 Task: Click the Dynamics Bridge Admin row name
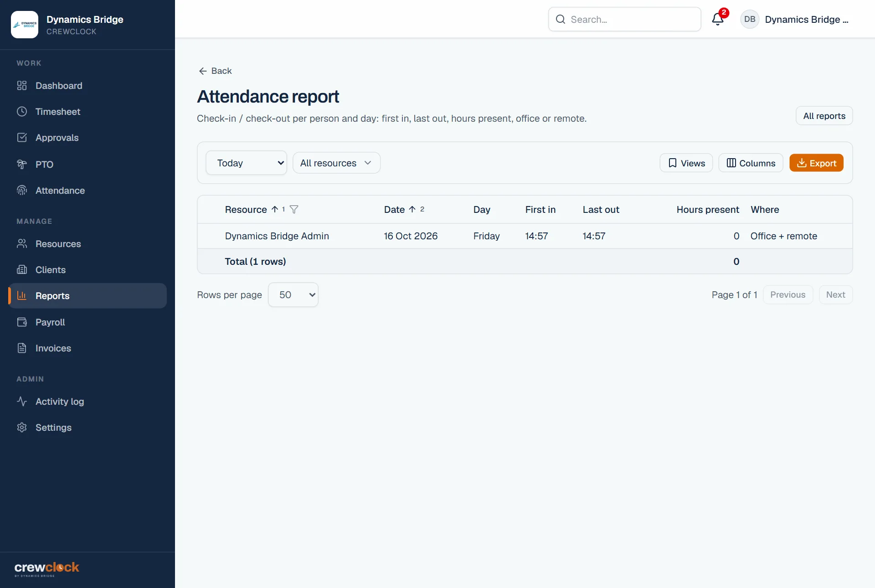pos(277,236)
